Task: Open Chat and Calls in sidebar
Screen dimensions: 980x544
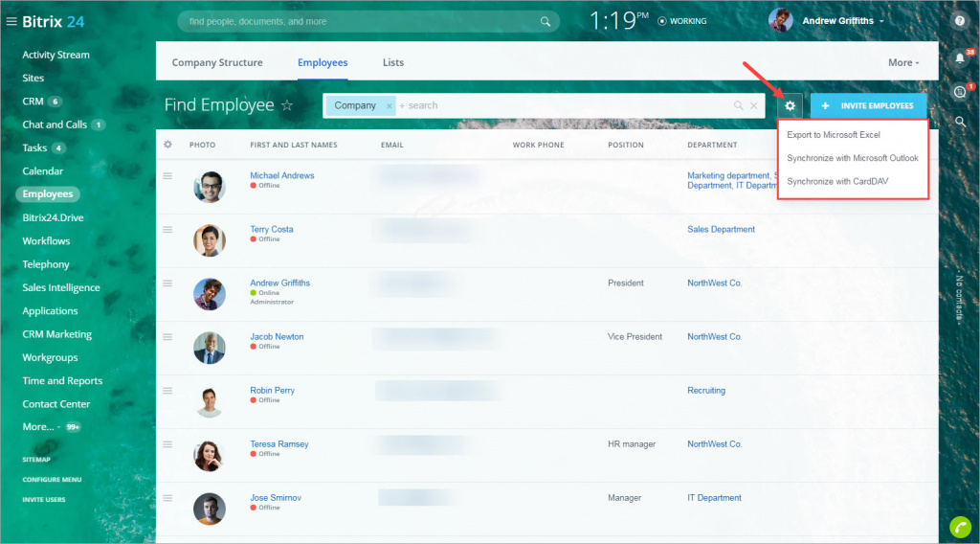Action: (55, 125)
